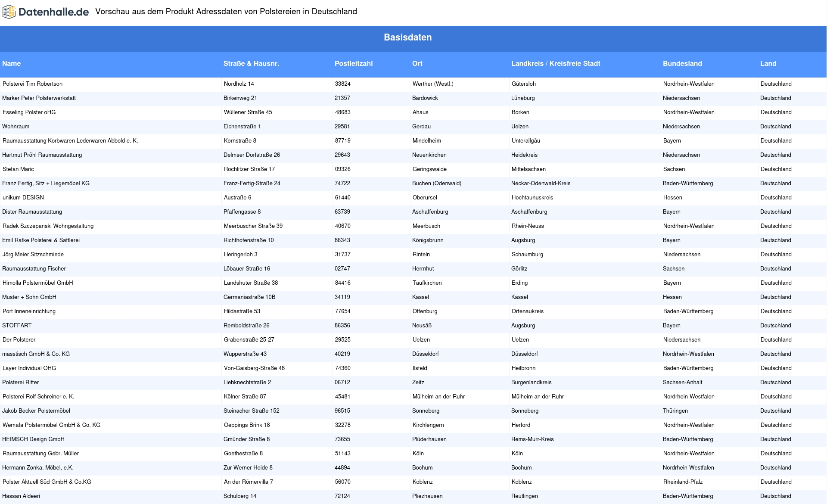
Task: Click the 'STOFFART' name cell
Action: click(17, 326)
